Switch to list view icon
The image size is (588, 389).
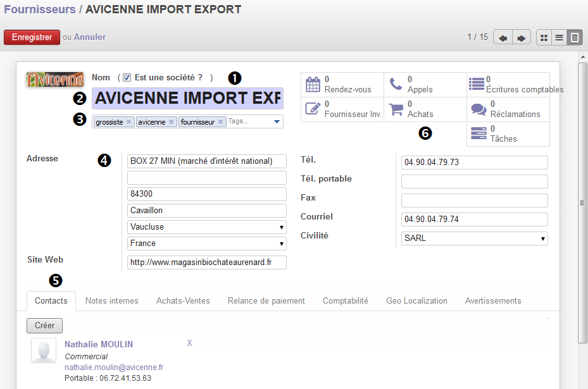click(x=559, y=37)
